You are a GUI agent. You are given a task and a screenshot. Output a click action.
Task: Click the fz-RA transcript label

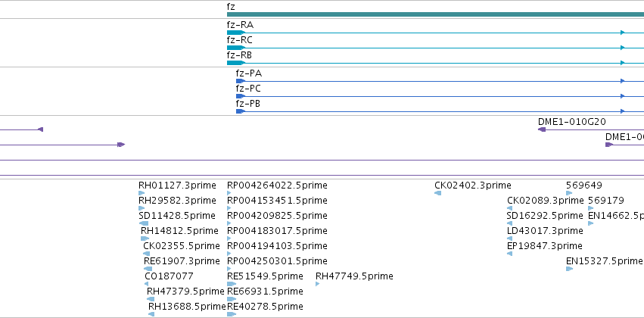tap(240, 25)
